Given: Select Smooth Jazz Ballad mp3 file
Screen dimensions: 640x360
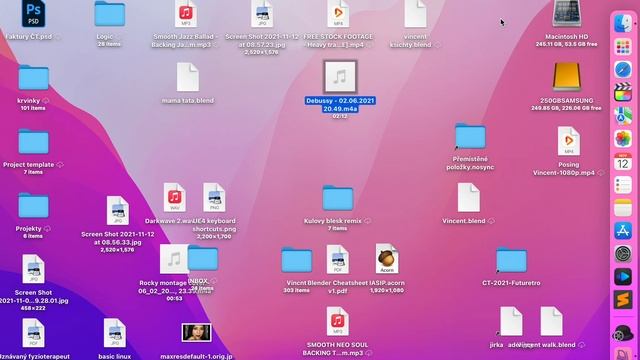Looking at the screenshot, I should [186, 13].
